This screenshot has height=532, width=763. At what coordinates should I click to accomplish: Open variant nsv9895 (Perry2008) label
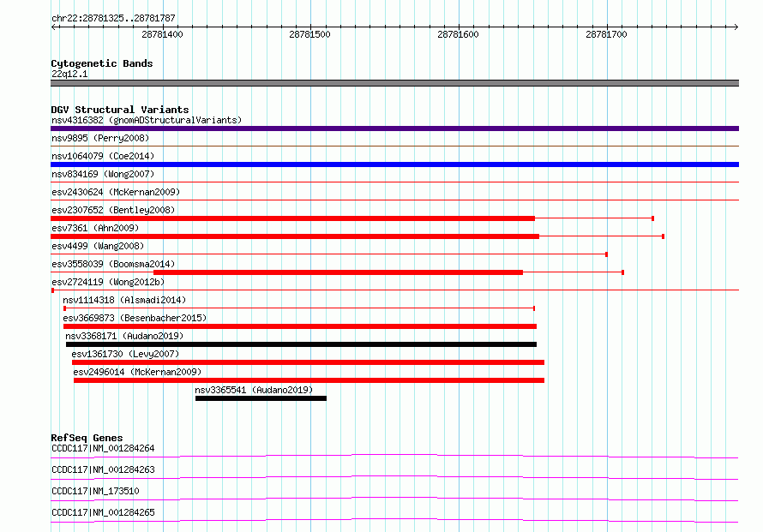[x=100, y=138]
